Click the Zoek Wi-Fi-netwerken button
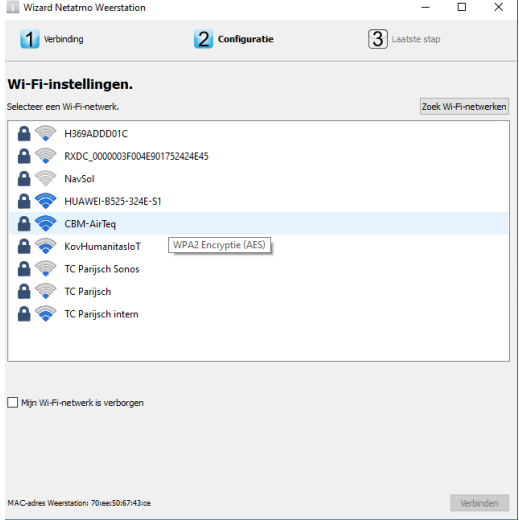 pyautogui.click(x=464, y=107)
